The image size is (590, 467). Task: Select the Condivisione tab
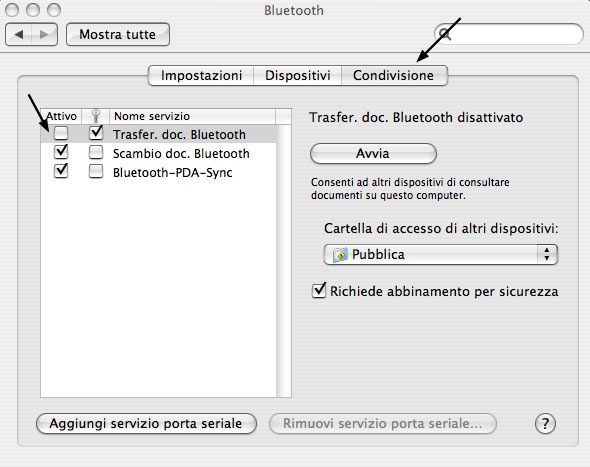point(394,75)
